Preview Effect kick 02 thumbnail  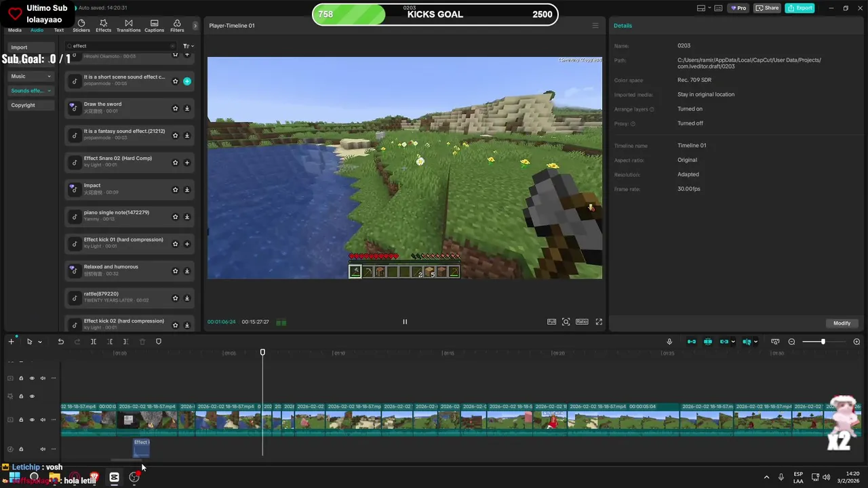click(74, 325)
